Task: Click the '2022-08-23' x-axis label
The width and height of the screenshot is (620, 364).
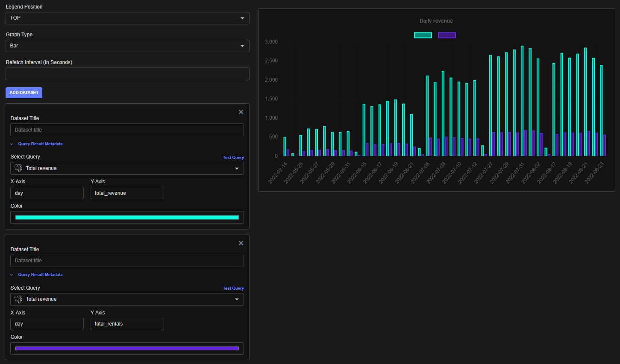Action: click(595, 173)
